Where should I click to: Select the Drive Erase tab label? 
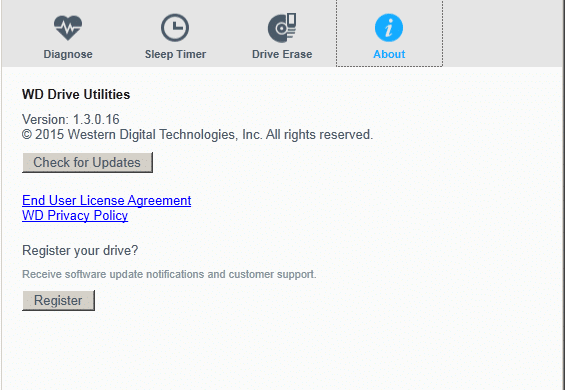282,54
